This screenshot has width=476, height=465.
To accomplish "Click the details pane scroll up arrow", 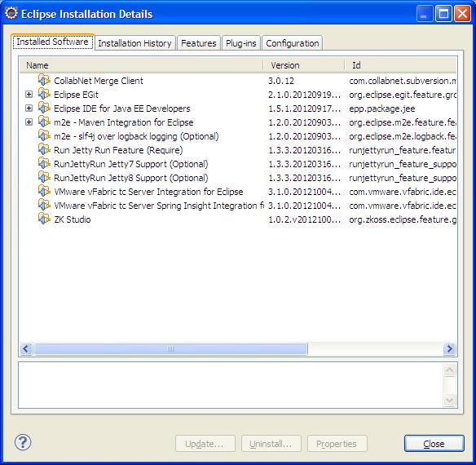I will (x=449, y=370).
